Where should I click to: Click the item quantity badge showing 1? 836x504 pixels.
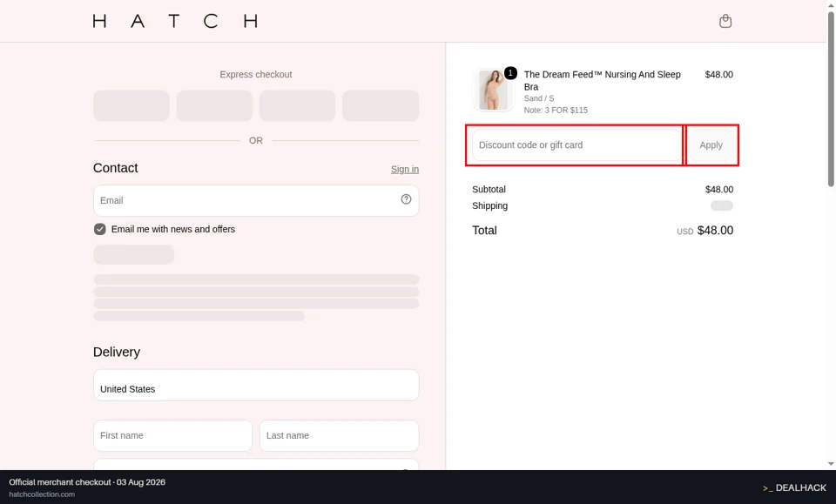coord(510,73)
